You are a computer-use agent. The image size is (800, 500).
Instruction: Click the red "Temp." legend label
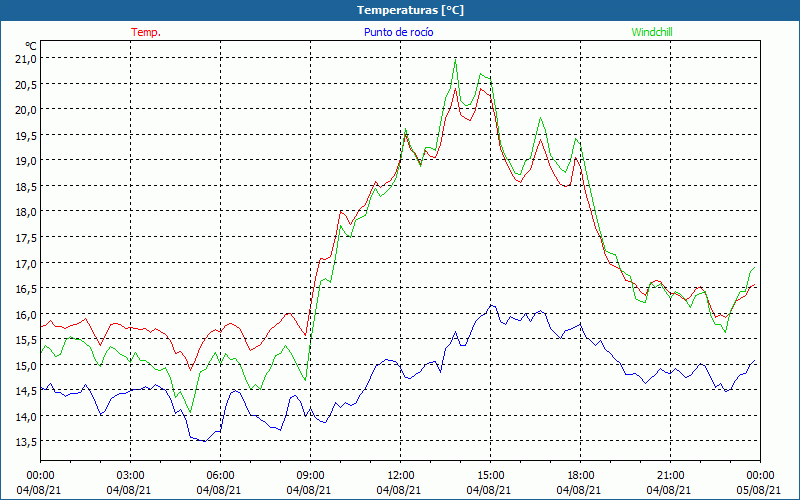[146, 32]
